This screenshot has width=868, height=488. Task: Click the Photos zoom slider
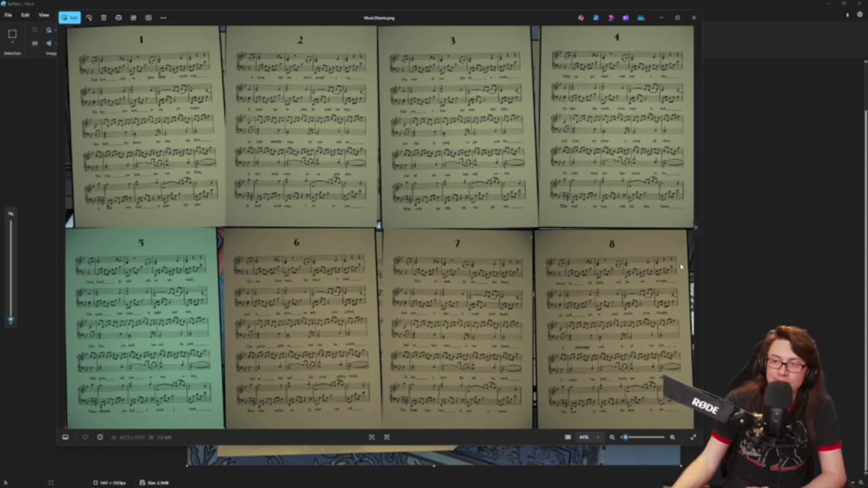(x=643, y=437)
